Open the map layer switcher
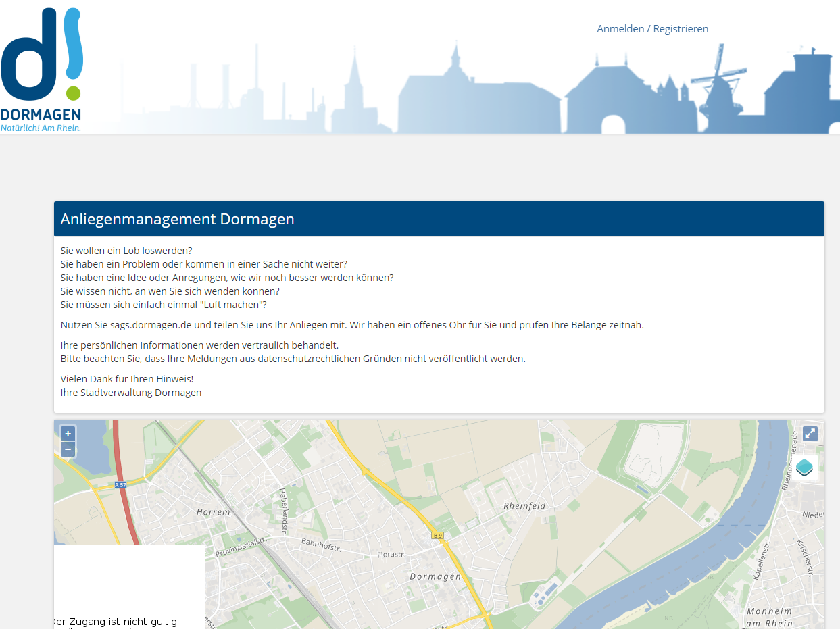Image resolution: width=840 pixels, height=629 pixels. [804, 467]
